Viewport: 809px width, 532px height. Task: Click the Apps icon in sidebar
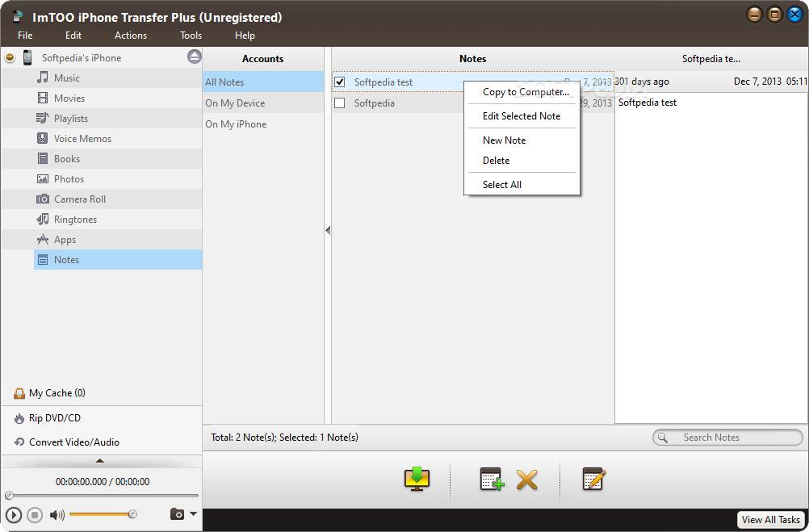click(x=43, y=240)
